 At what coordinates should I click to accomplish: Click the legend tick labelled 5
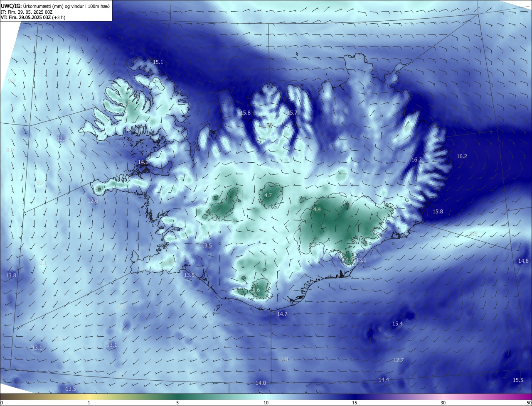pos(177,403)
